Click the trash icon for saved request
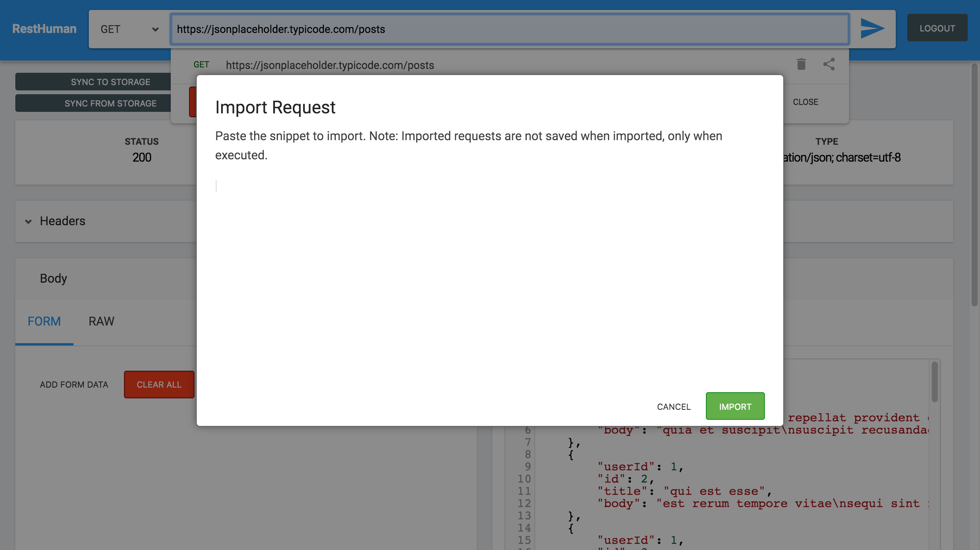The height and width of the screenshot is (550, 980). click(801, 64)
